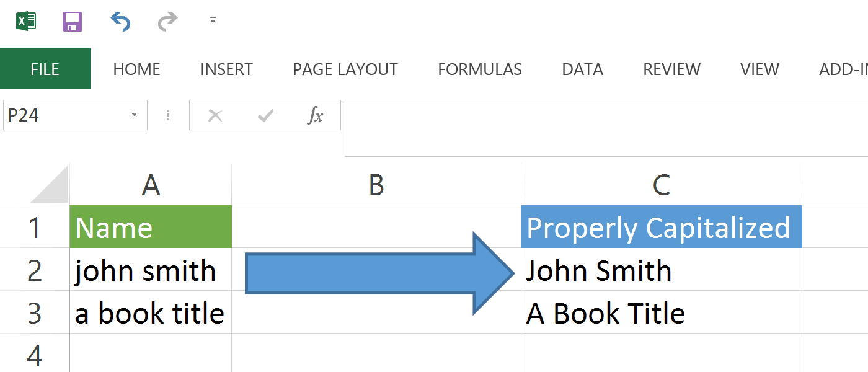
Task: Undo the last action
Action: (x=120, y=22)
